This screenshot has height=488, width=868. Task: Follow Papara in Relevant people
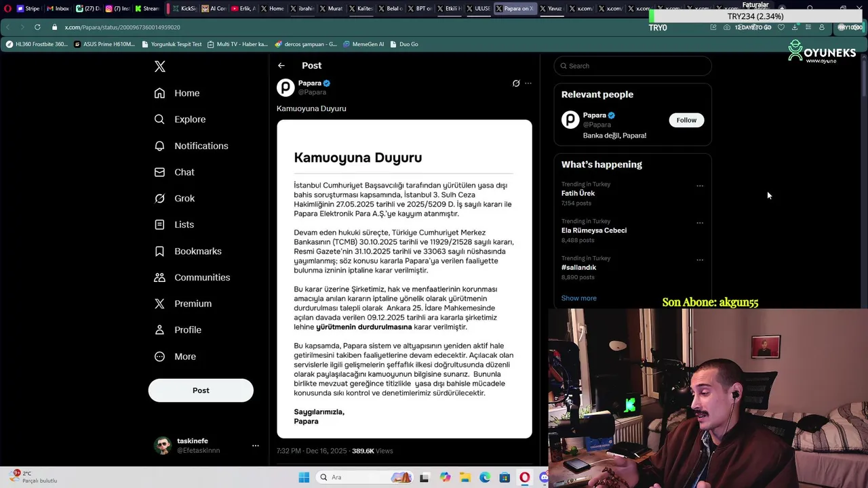tap(686, 120)
